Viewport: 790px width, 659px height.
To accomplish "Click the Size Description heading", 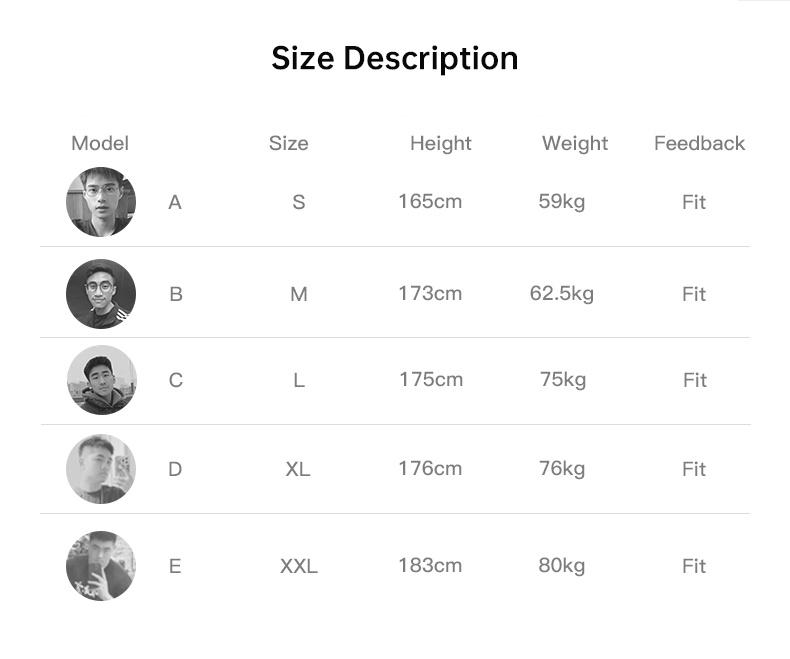I will point(395,58).
